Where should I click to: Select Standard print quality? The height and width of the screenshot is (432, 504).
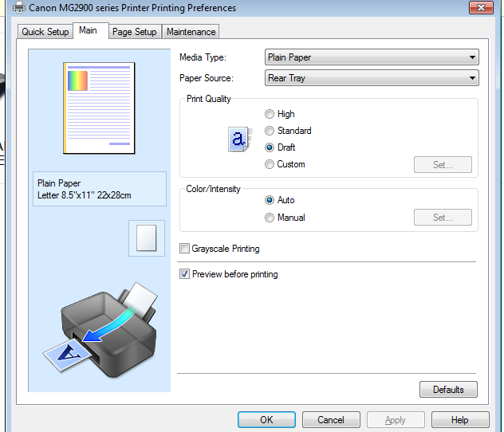point(270,131)
